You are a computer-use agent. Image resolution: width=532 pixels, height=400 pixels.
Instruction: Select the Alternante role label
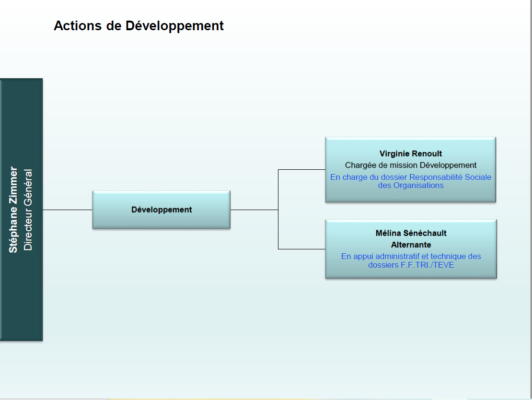click(411, 245)
